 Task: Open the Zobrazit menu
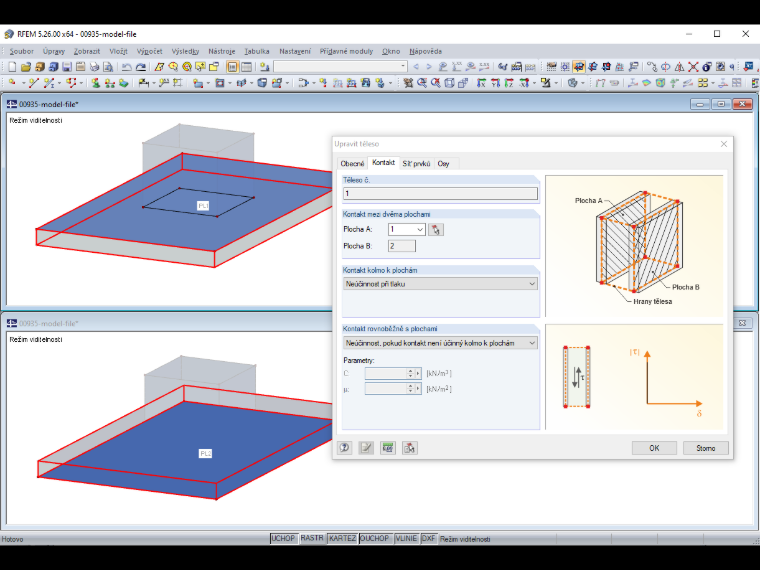[x=87, y=51]
